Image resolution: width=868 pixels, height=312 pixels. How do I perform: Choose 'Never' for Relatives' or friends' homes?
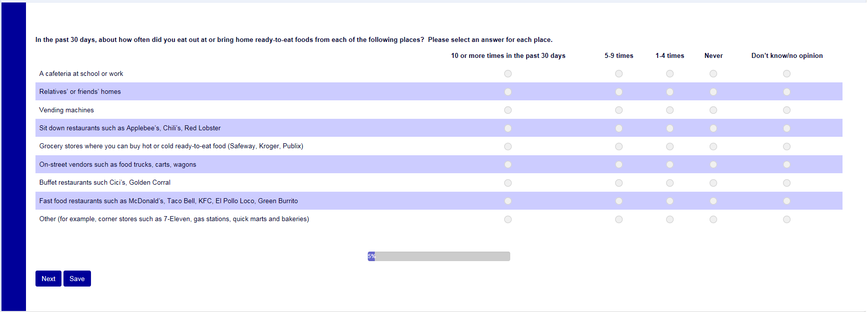click(713, 92)
